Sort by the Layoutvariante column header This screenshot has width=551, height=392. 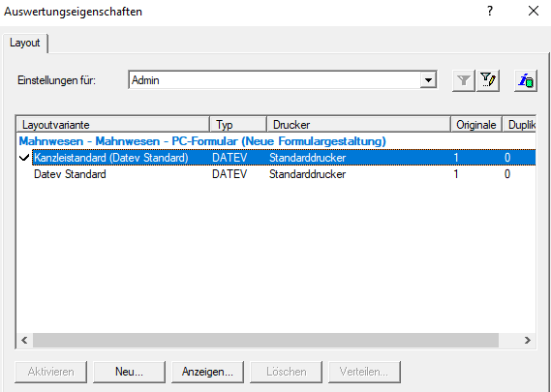pyautogui.click(x=113, y=125)
